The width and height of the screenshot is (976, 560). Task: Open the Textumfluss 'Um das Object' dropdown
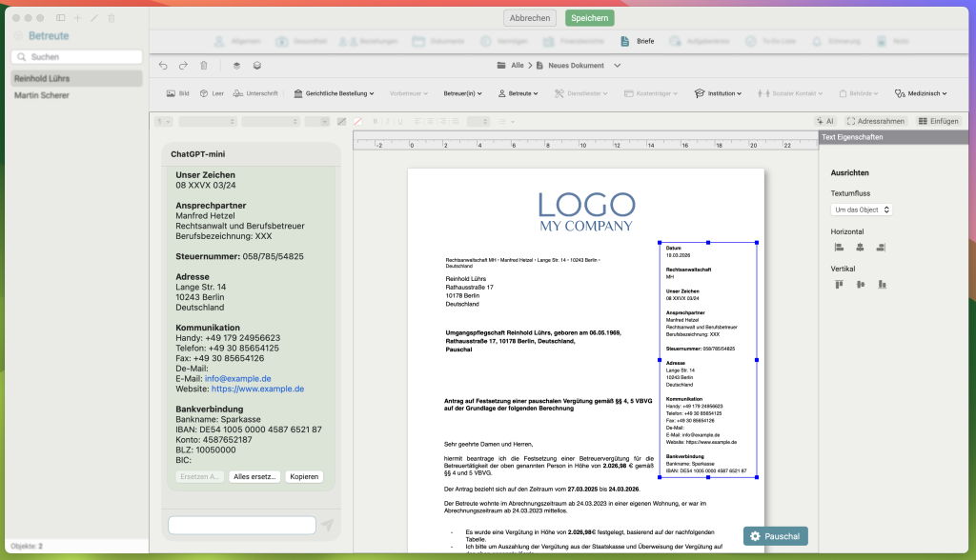pyautogui.click(x=861, y=210)
